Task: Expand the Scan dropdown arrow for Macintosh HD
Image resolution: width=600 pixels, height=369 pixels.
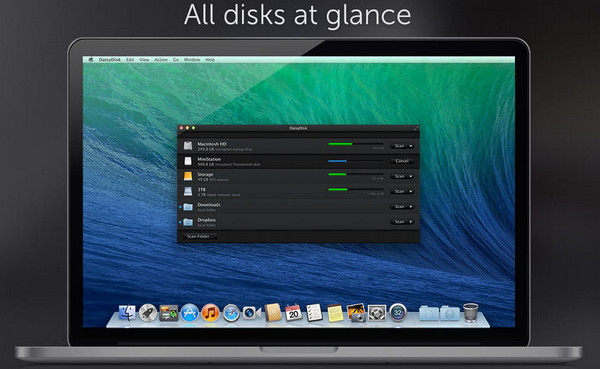Action: coord(411,146)
